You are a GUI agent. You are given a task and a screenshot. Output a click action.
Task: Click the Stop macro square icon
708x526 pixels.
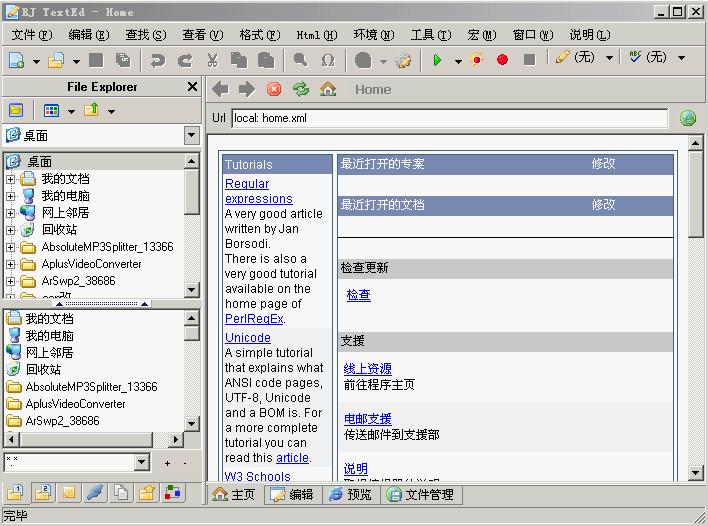pos(529,60)
